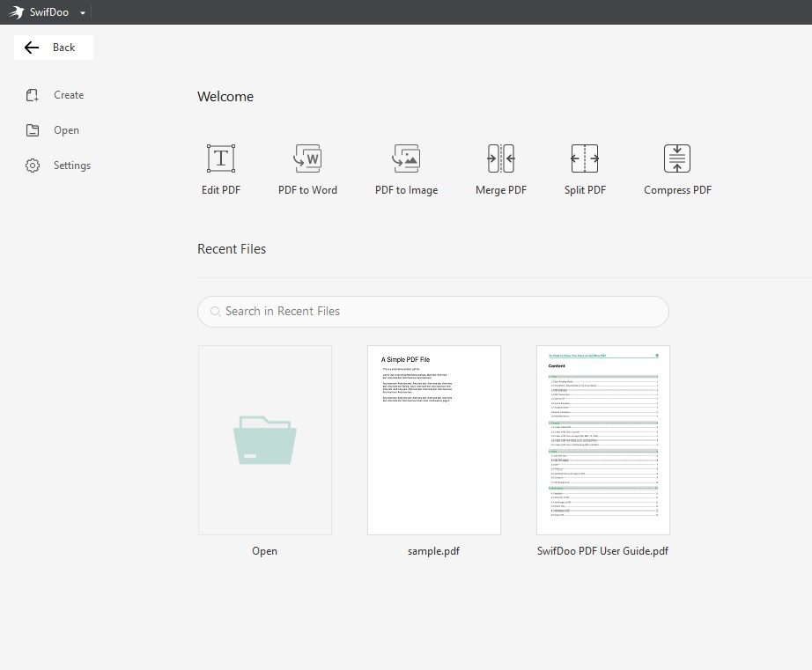812x670 pixels.
Task: Start the PDF to Word converter
Action: tap(307, 169)
